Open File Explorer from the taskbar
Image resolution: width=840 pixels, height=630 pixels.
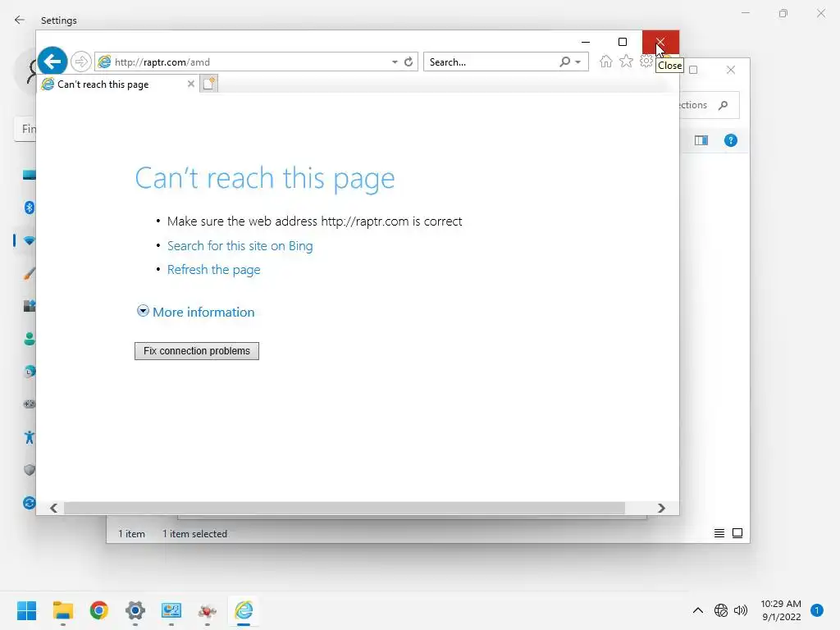[62, 610]
